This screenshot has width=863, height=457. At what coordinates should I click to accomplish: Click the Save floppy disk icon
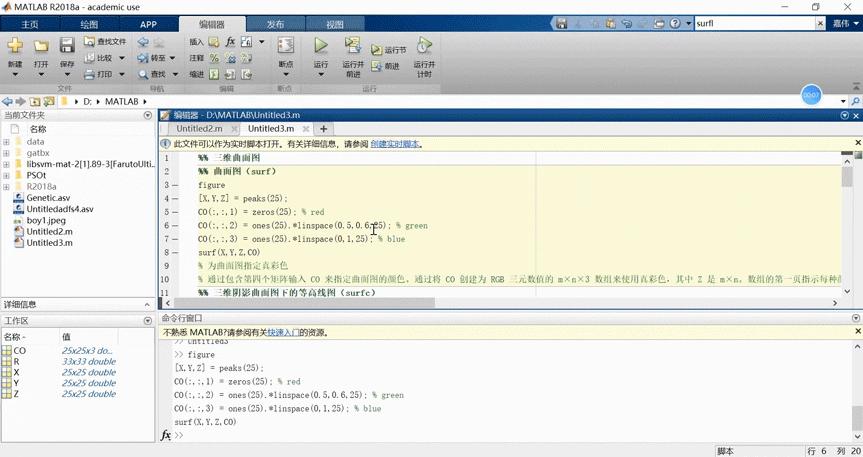pyautogui.click(x=67, y=46)
